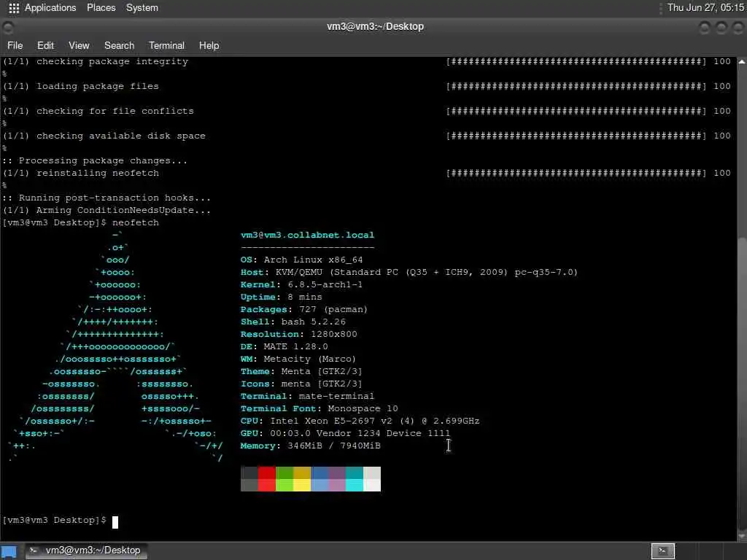
Task: Open the Search menu
Action: (119, 46)
